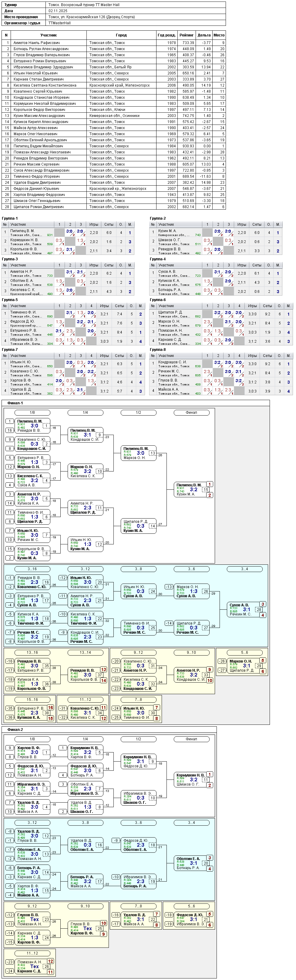
Task: Click the 'Группа-6' heading
Action: tap(158, 300)
